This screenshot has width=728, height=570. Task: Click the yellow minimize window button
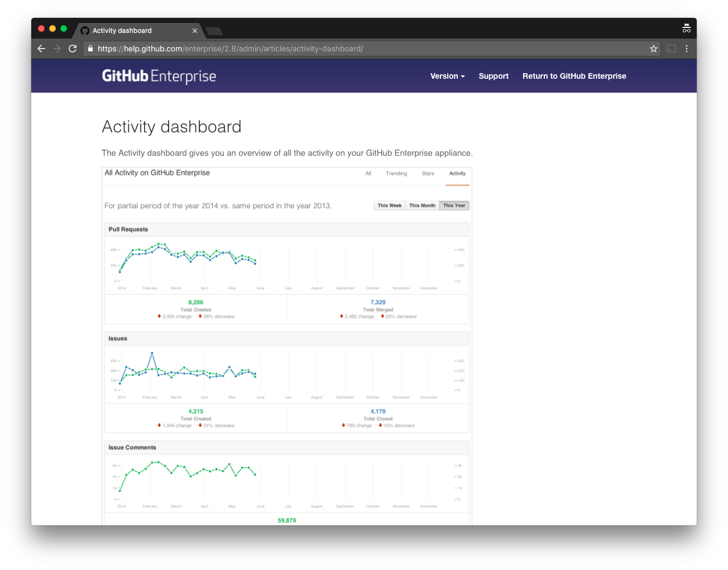[52, 28]
